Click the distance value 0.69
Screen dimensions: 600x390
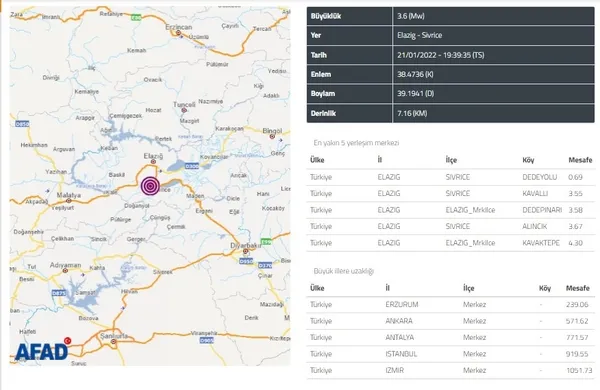point(576,177)
